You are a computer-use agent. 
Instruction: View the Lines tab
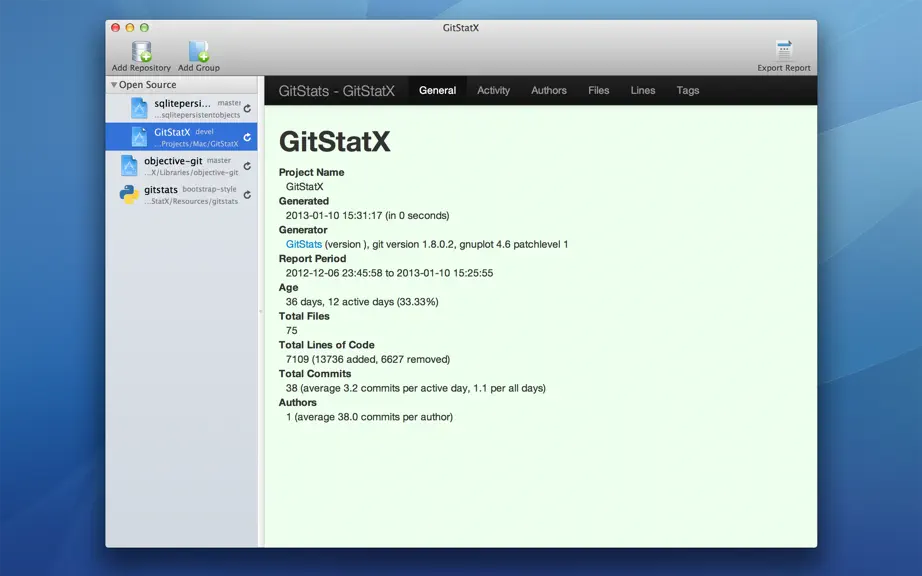click(x=643, y=91)
